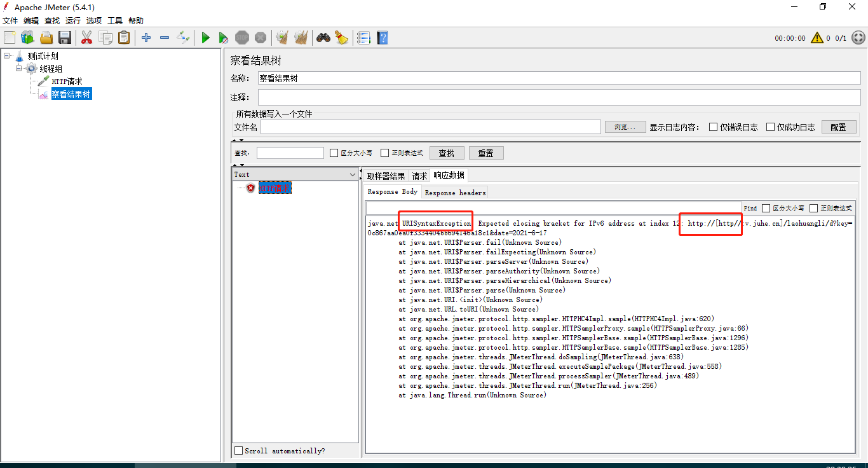Click the Clear results broom-gear icon
The image size is (868, 468).
click(282, 38)
